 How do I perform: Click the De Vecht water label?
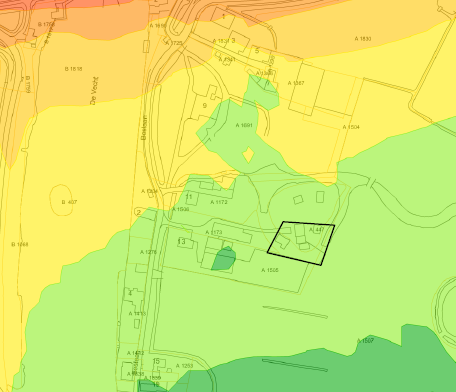95,91
